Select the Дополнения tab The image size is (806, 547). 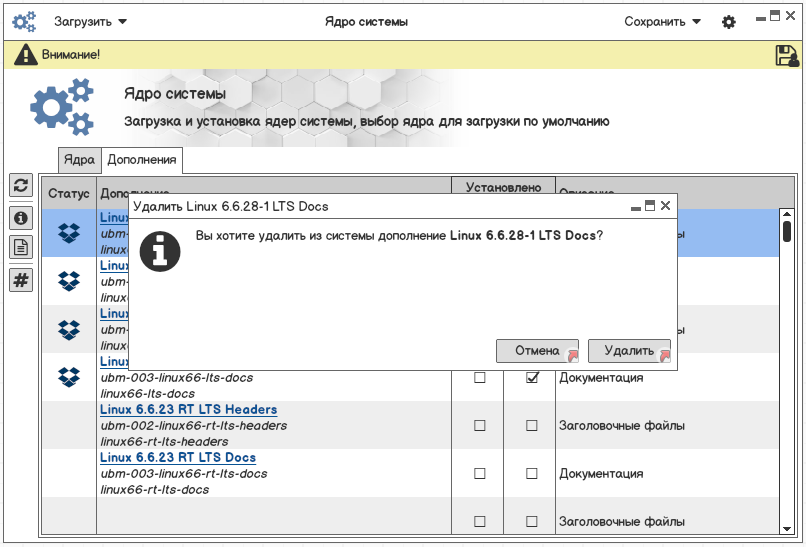click(x=142, y=160)
